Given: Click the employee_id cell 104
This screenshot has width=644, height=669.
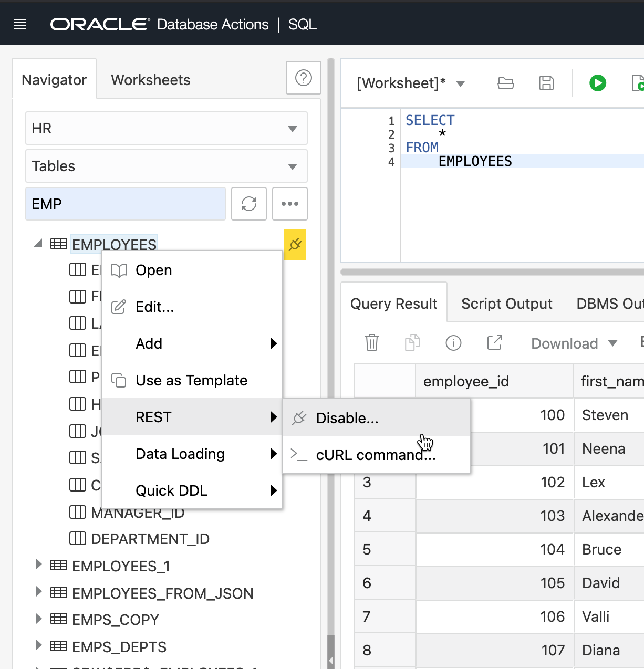Looking at the screenshot, I should point(495,549).
